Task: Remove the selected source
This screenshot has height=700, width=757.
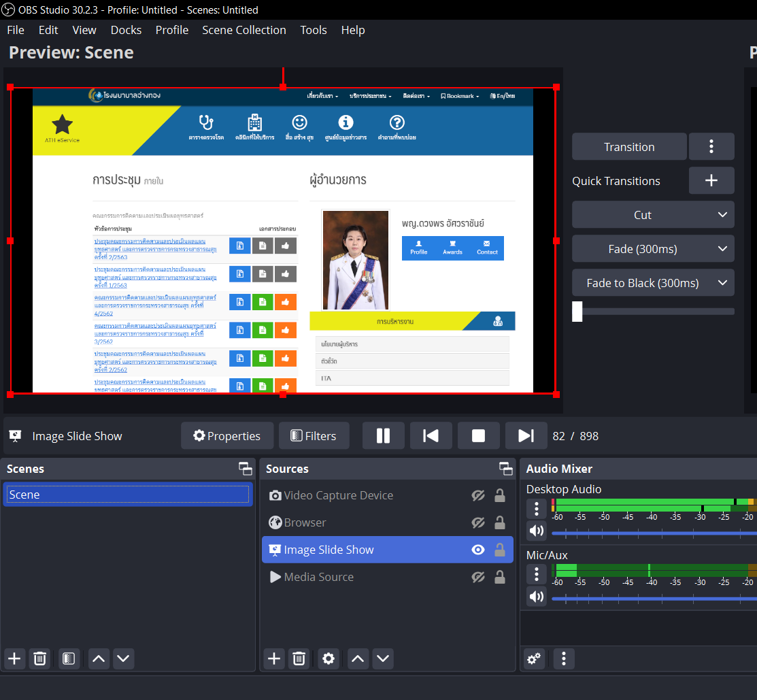Action: pyautogui.click(x=299, y=659)
